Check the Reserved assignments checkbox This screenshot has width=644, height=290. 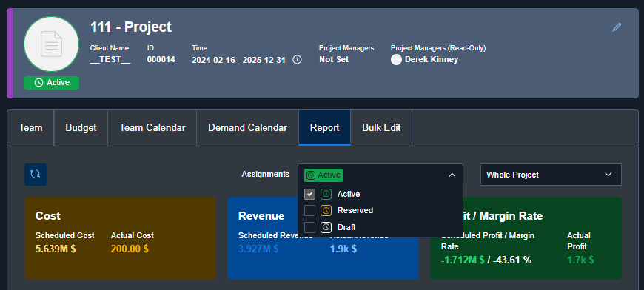[x=309, y=210]
